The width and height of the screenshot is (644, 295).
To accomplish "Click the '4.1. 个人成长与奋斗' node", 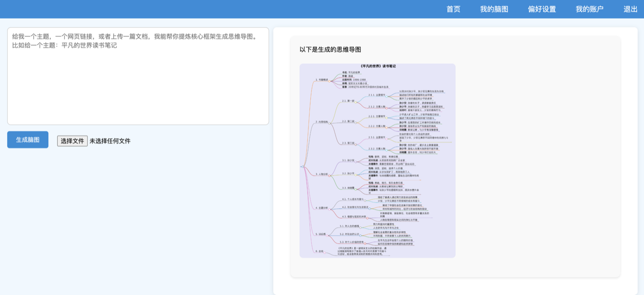I will pos(353,199).
